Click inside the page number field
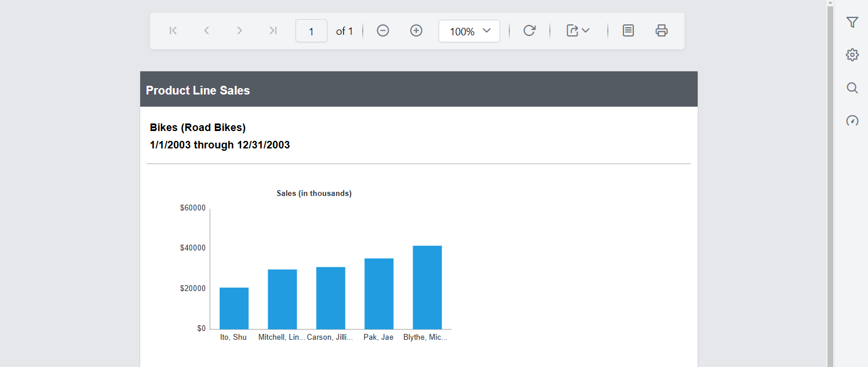This screenshot has height=367, width=868. [311, 31]
